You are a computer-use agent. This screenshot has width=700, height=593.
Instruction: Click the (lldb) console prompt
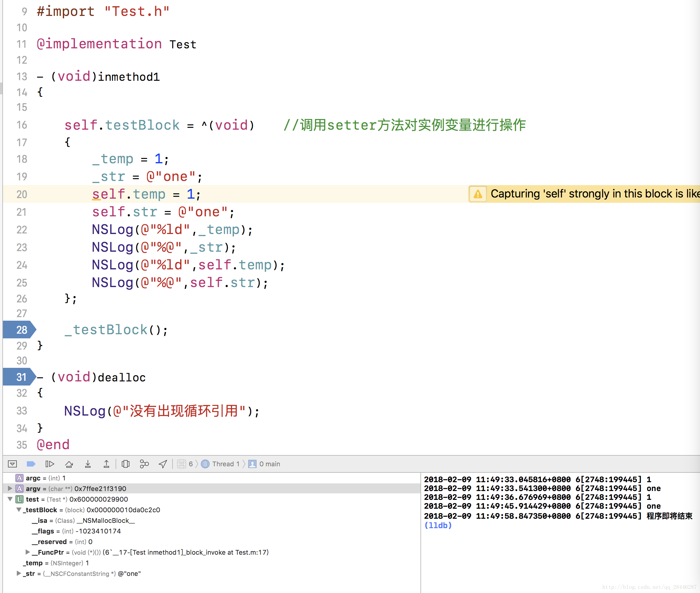point(438,525)
